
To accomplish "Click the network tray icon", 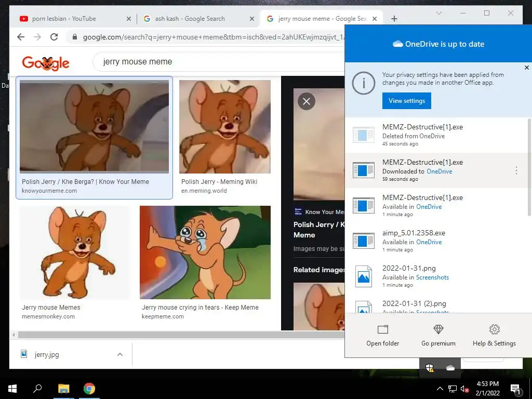I will click(x=453, y=389).
